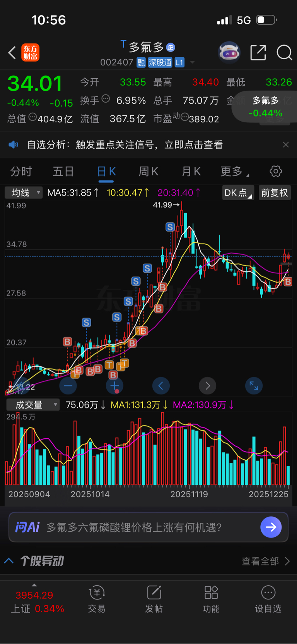
Task: Tap the 深股通 badge
Action: [x=160, y=62]
